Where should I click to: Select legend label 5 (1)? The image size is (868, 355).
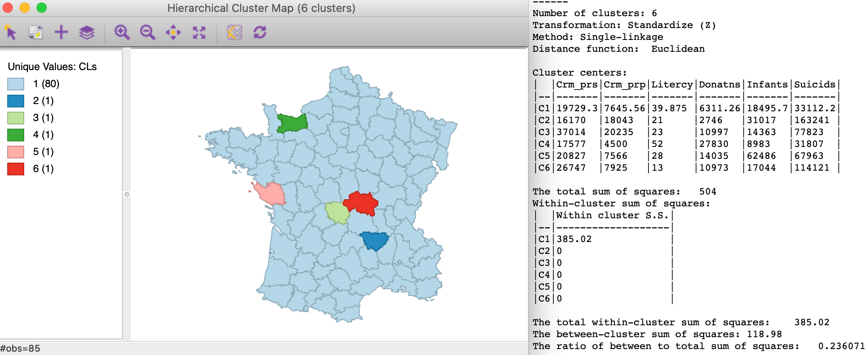43,152
